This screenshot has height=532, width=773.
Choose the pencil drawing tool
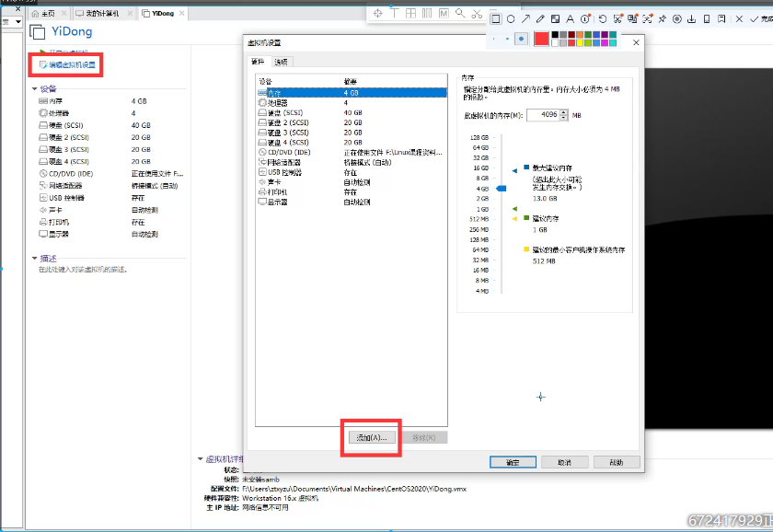click(x=540, y=19)
